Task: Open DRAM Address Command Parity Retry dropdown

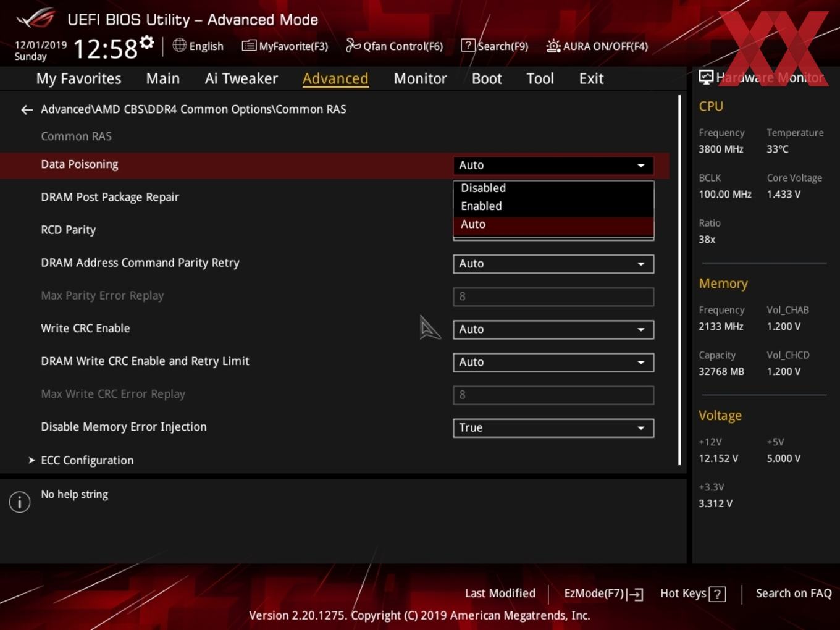Action: [553, 264]
